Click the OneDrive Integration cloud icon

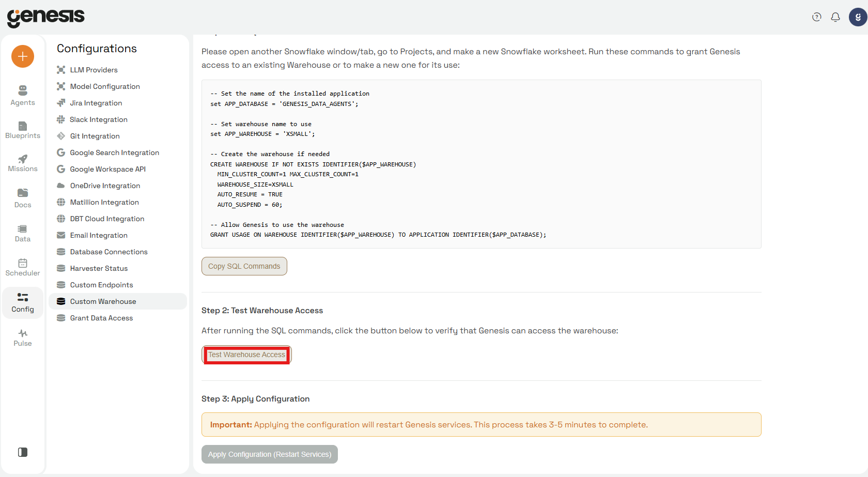coord(61,186)
